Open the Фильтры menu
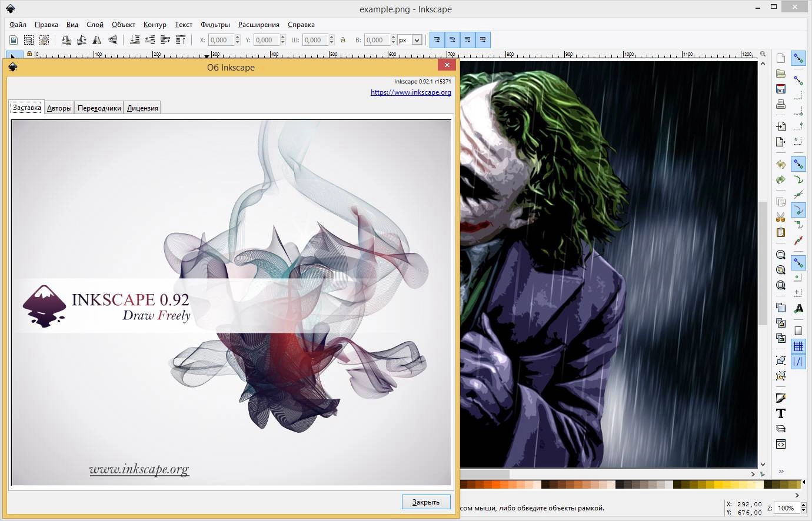Viewport: 812px width, 521px height. (x=215, y=25)
